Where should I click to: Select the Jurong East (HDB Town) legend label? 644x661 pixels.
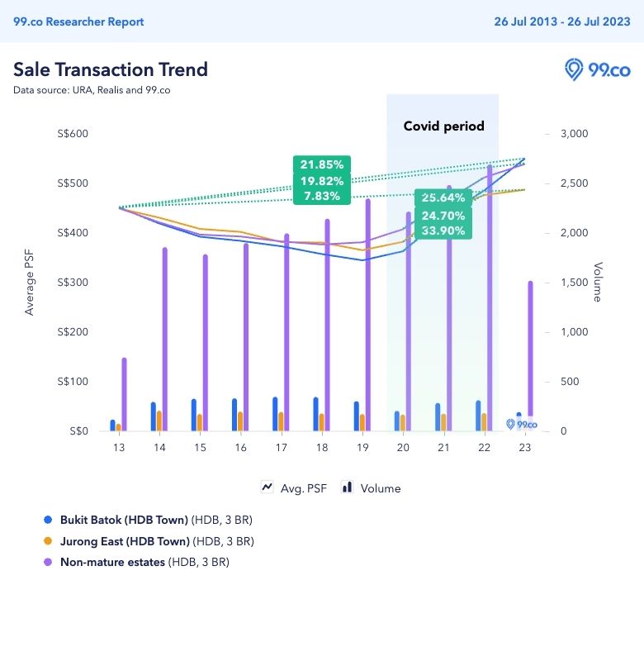tap(157, 541)
